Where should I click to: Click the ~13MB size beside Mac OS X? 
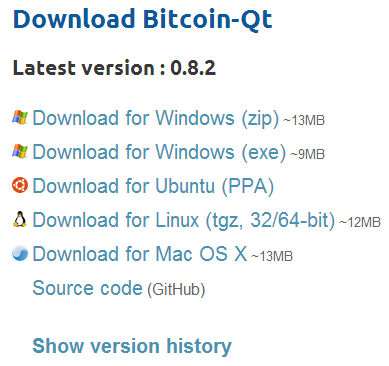click(x=272, y=256)
